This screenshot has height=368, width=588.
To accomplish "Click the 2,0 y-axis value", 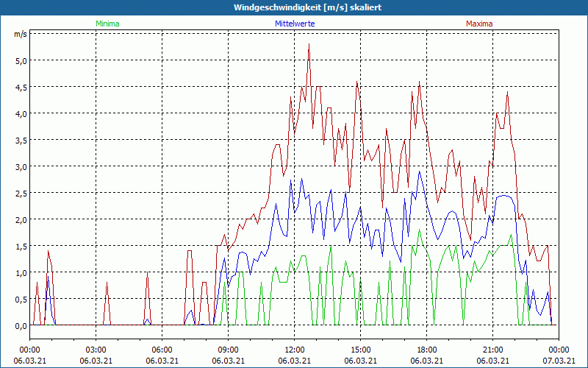I will 21,219.
